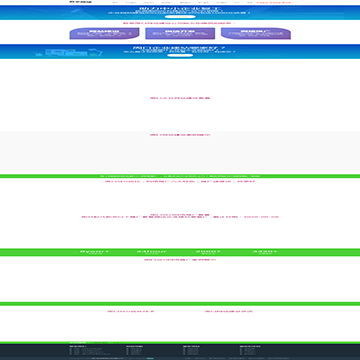Viewport: 360px width, 360px height.
Task: Click the illustration in second blue banner
Action: click(68, 53)
